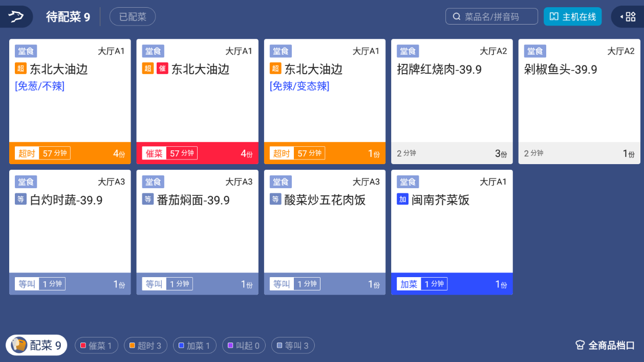Click 堂食 tag on 闽南芥菜饭 card
644x362 pixels.
[407, 182]
